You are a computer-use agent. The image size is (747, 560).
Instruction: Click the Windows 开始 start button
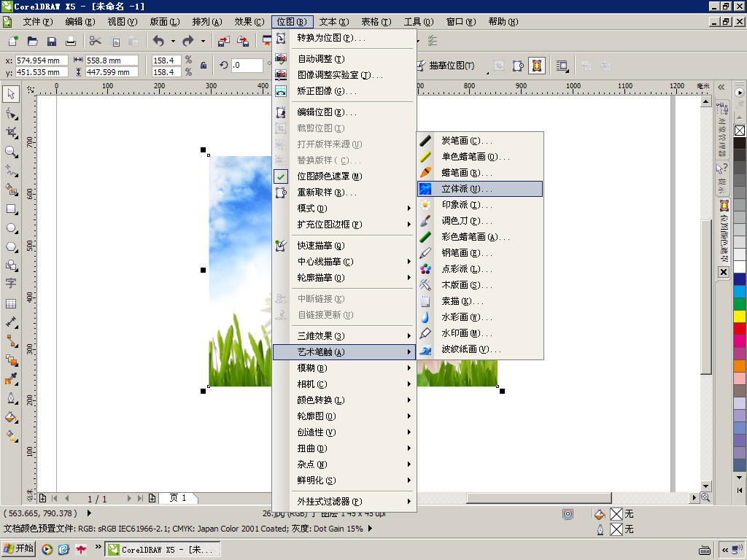(x=18, y=548)
